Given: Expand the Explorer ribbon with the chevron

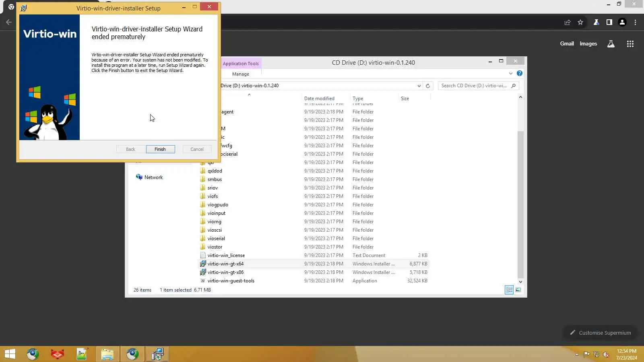Looking at the screenshot, I should coord(511,73).
